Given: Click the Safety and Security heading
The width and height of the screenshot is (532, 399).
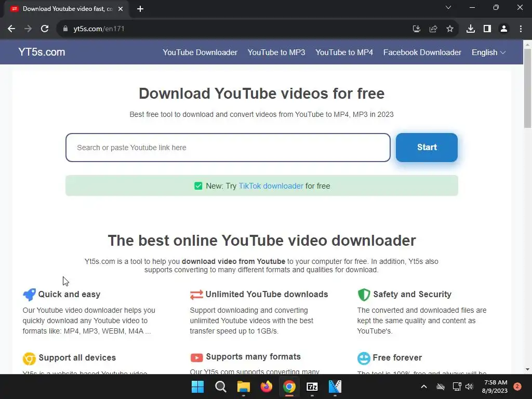Looking at the screenshot, I should [x=412, y=295].
